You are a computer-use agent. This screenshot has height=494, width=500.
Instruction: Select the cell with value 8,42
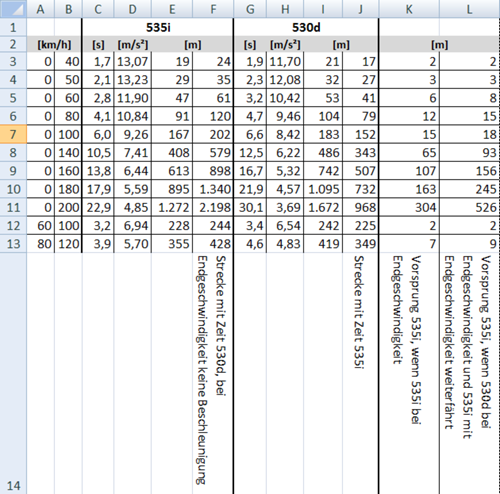pos(285,134)
